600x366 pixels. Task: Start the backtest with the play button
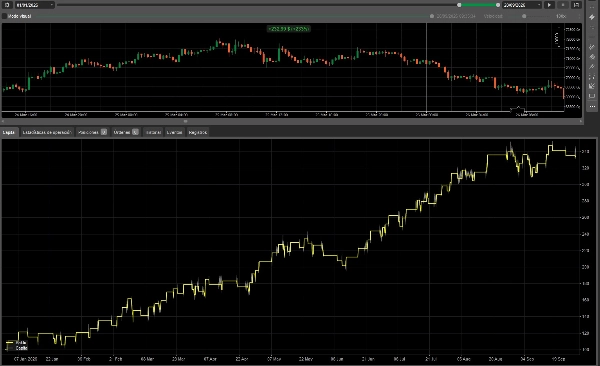[x=549, y=5]
